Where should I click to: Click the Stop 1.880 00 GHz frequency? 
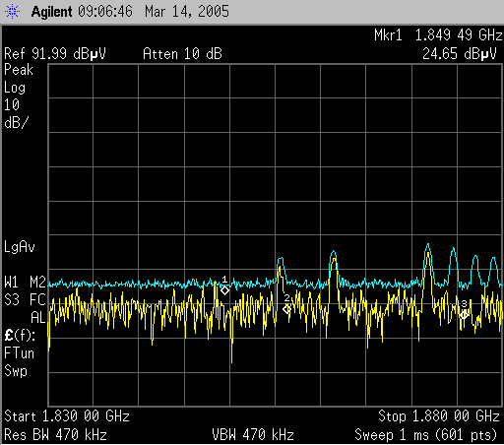pyautogui.click(x=439, y=416)
